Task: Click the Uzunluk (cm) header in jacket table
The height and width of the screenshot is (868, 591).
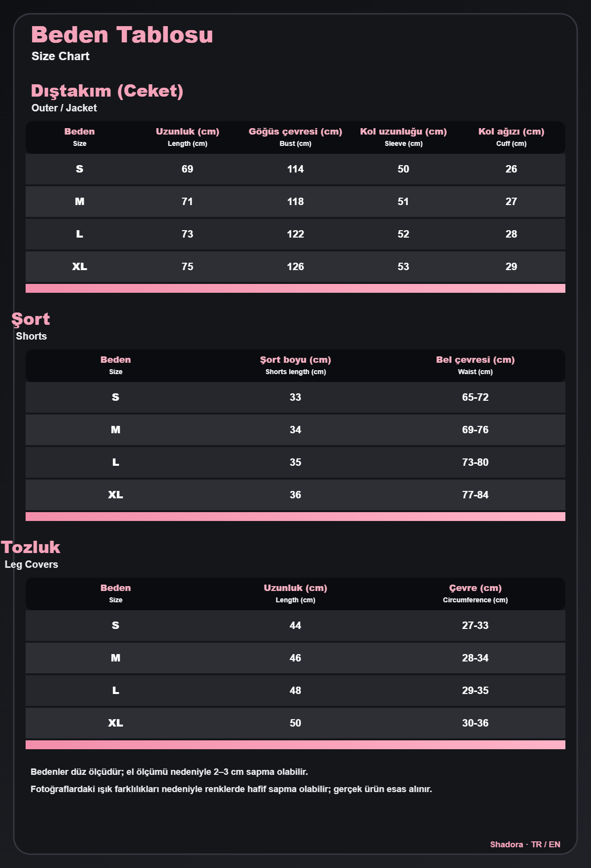Action: pyautogui.click(x=188, y=132)
